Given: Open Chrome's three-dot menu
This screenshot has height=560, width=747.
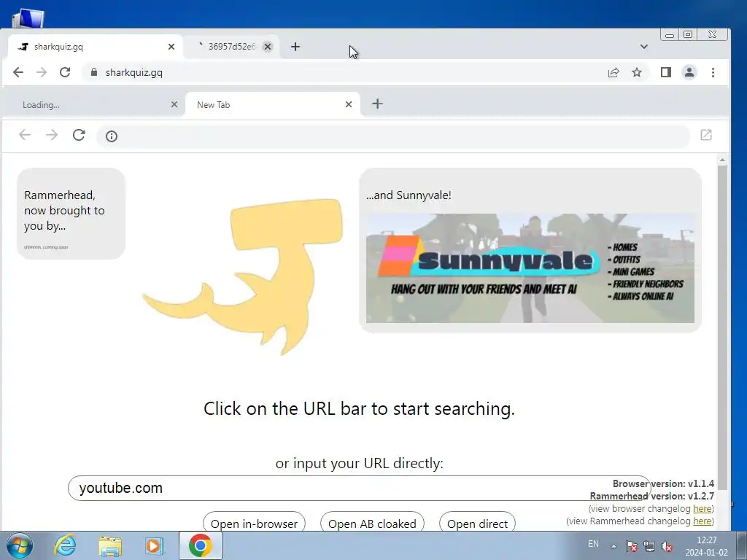Looking at the screenshot, I should point(713,72).
